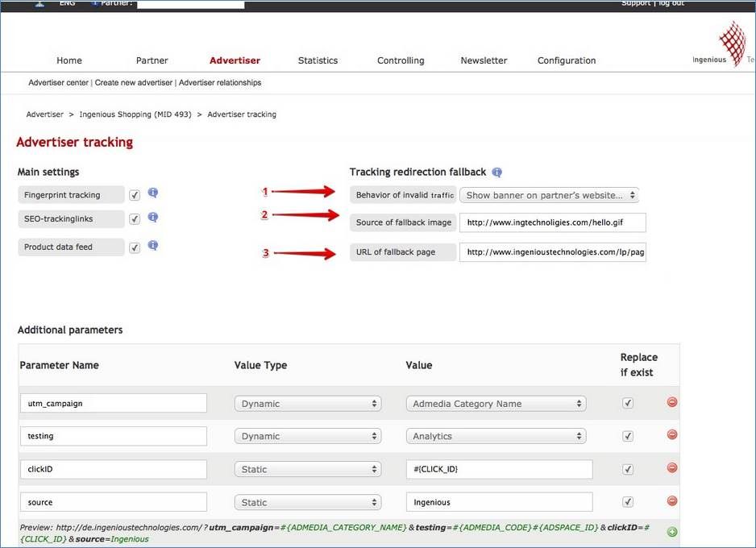This screenshot has width=756, height=548.
Task: Select the Advertiser tracking breadcrumb text
Action: (242, 114)
